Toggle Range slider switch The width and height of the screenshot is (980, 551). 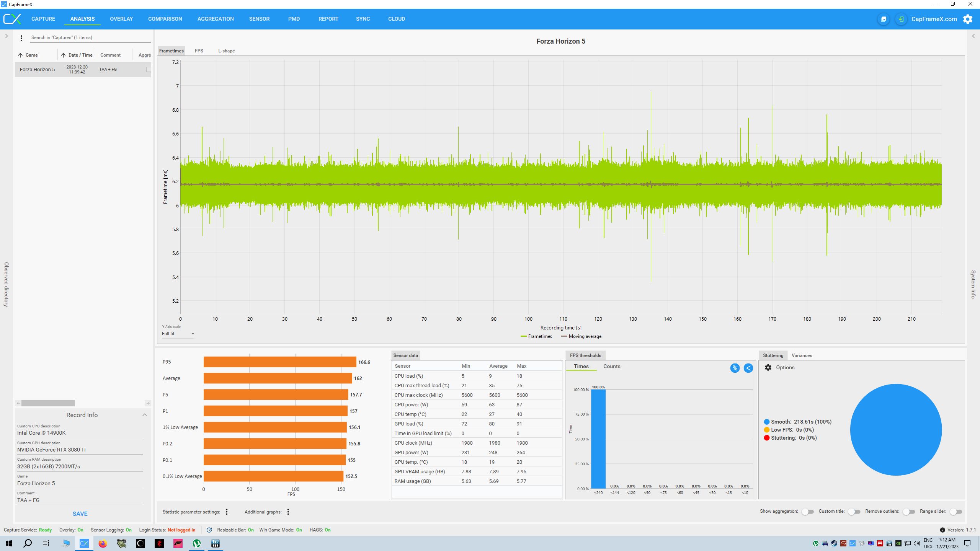click(x=956, y=512)
